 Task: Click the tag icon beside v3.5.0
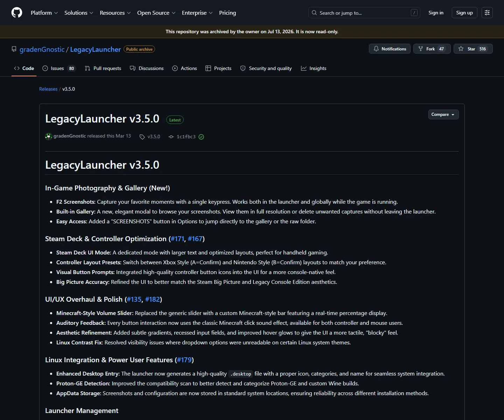click(x=142, y=137)
